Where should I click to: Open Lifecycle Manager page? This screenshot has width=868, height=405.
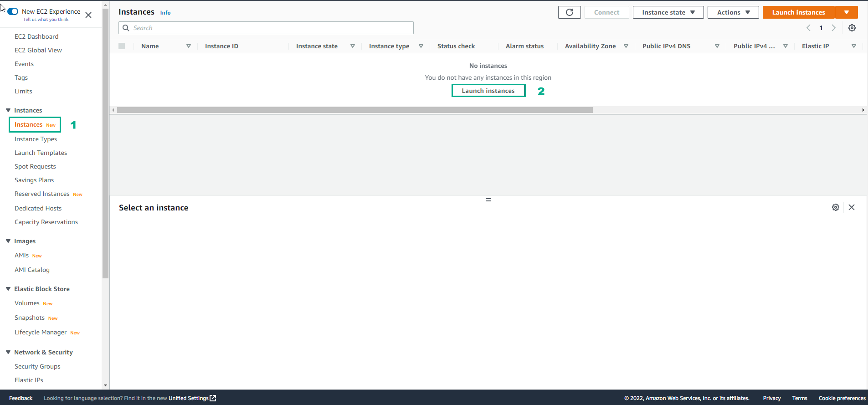pyautogui.click(x=41, y=332)
